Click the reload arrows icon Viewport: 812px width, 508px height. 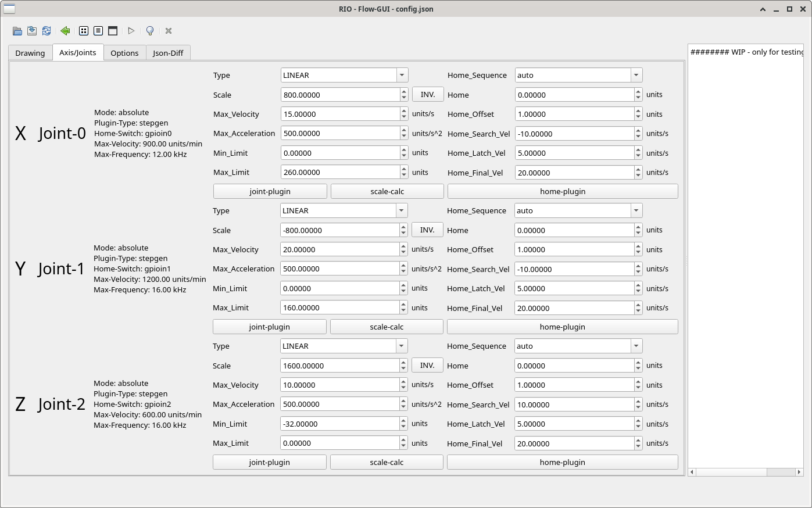(x=46, y=31)
